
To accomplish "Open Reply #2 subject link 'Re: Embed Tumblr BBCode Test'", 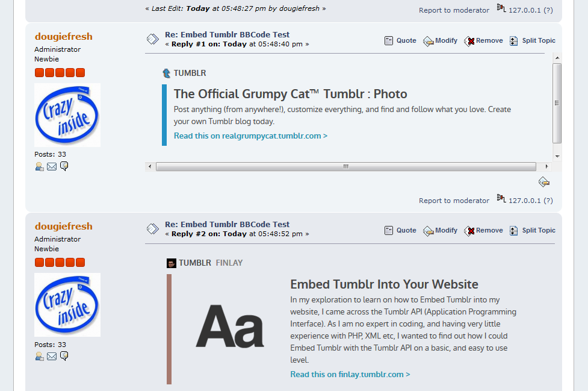I will click(227, 224).
